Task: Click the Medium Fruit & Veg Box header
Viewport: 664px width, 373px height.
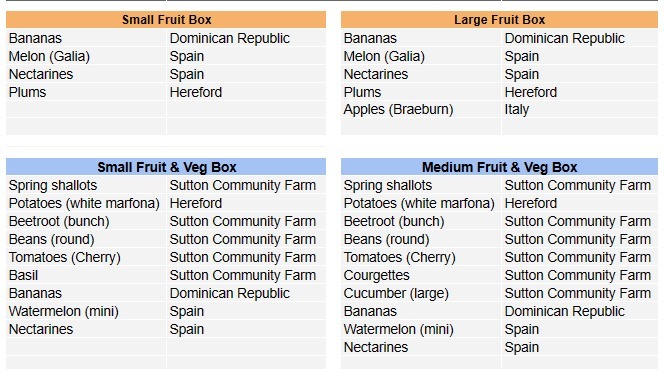Action: (x=499, y=167)
